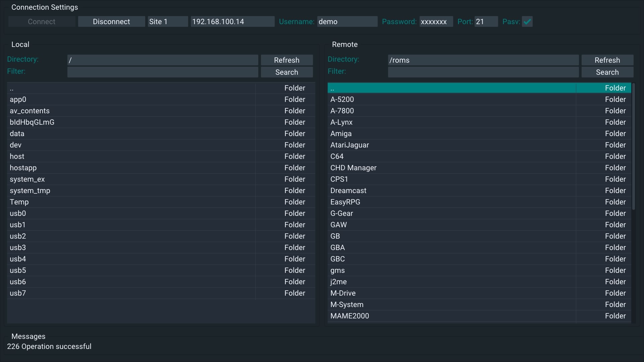Select parent directory in Local list

point(12,88)
